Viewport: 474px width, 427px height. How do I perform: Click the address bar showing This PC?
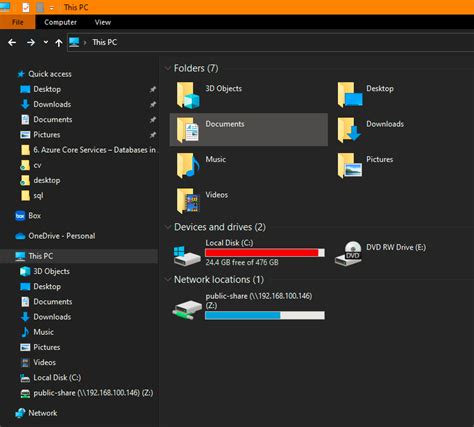pyautogui.click(x=270, y=42)
